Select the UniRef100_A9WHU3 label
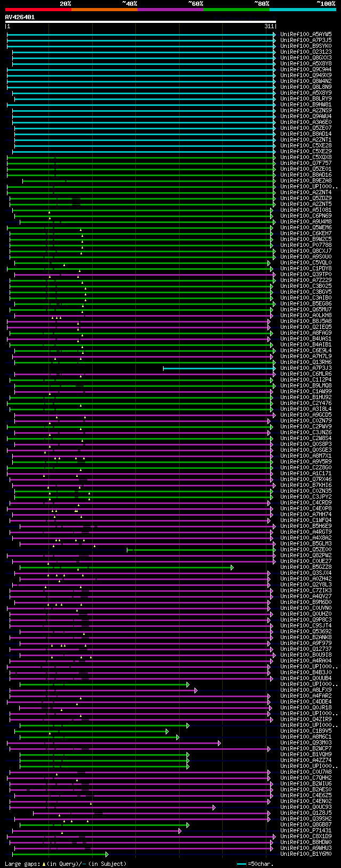The width and height of the screenshot is (341, 868). 306,848
